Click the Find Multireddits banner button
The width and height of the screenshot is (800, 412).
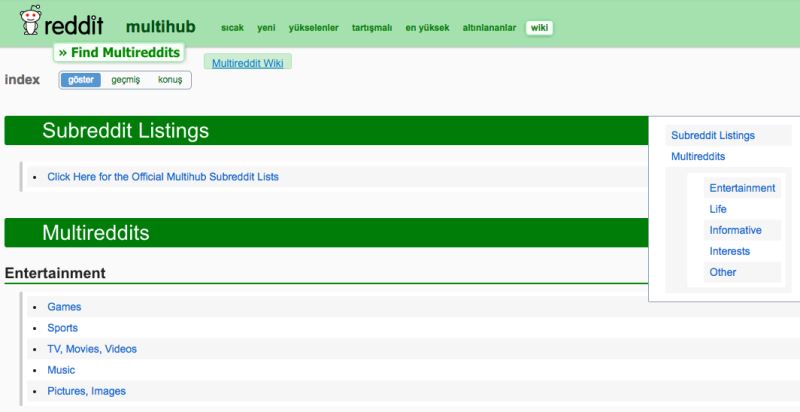[118, 51]
